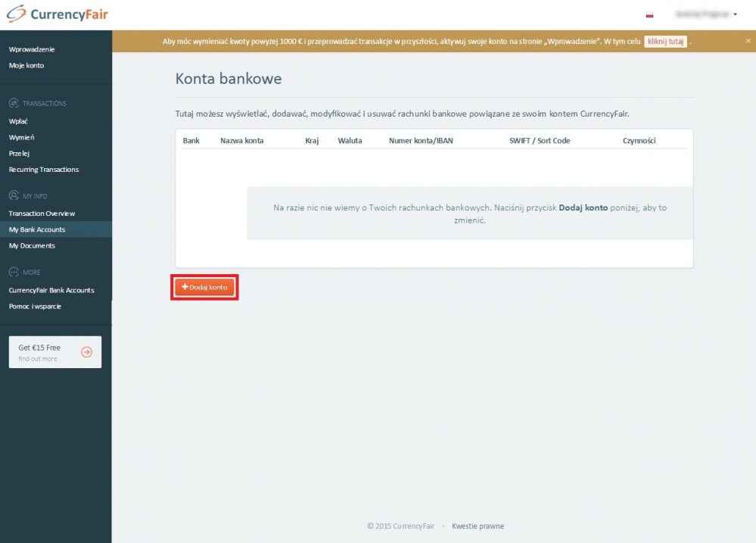This screenshot has width=756, height=543.
Task: Click the 'kliknij tutaj' banner button
Action: [665, 42]
